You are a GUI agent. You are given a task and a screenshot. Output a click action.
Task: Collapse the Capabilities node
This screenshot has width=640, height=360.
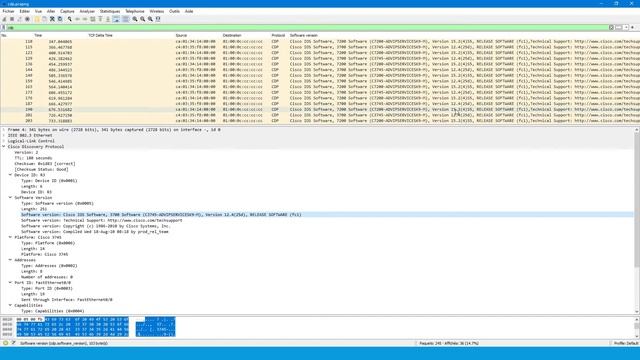[10, 305]
